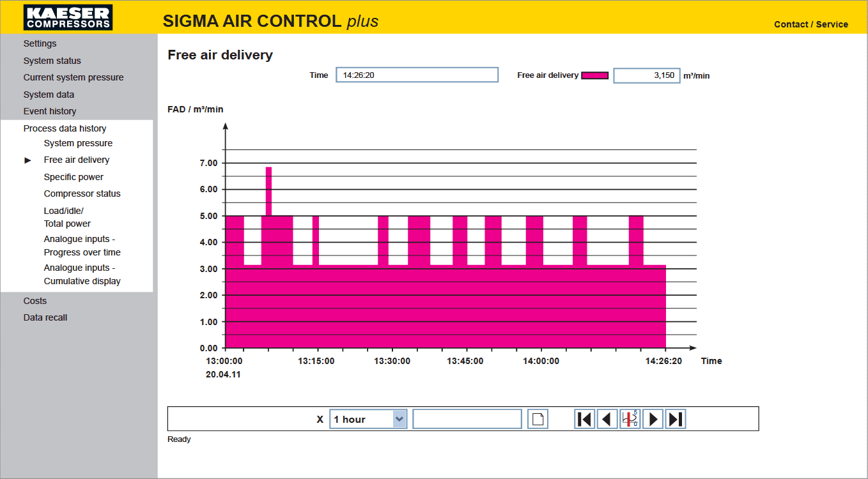Image resolution: width=868 pixels, height=479 pixels.
Task: Open the Contact / Service link
Action: (x=810, y=24)
